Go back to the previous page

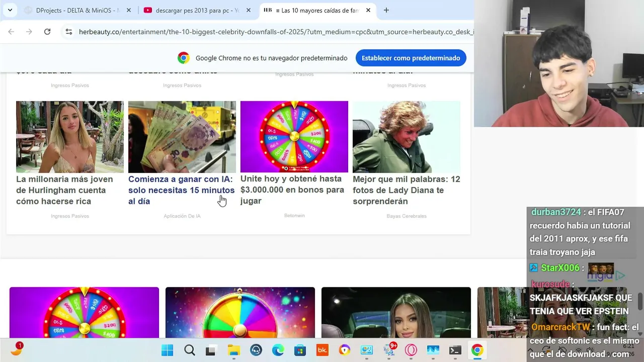pos(11,32)
